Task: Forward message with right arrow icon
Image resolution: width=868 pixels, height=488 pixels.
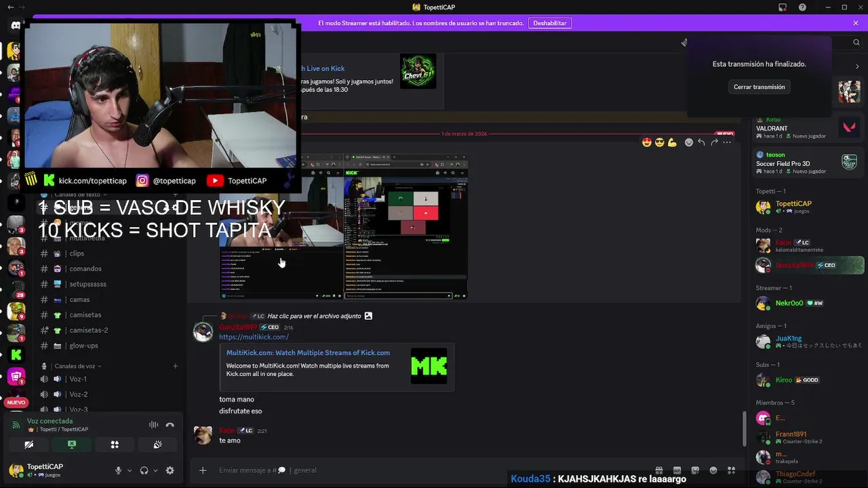Action: 714,142
